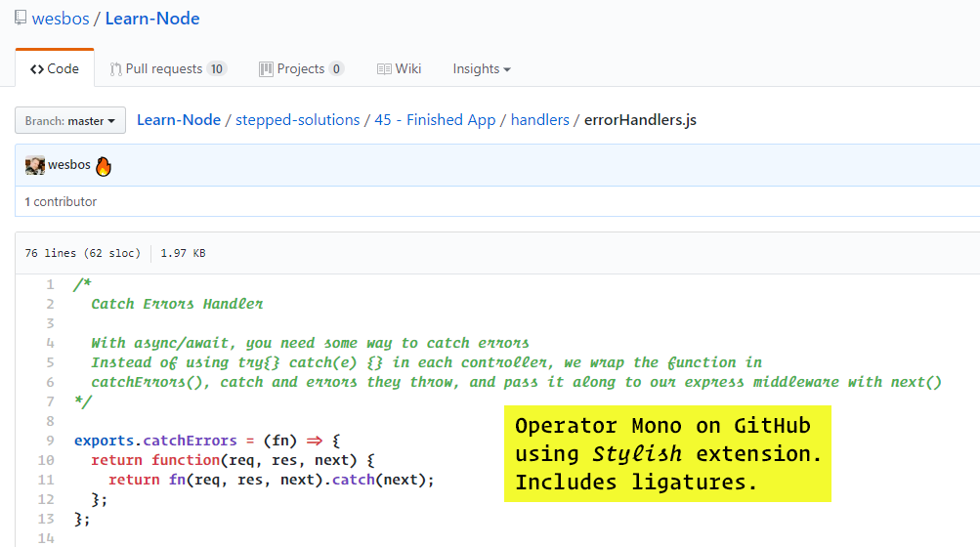This screenshot has height=547, width=980.
Task: Select line number 1
Action: pyautogui.click(x=50, y=285)
